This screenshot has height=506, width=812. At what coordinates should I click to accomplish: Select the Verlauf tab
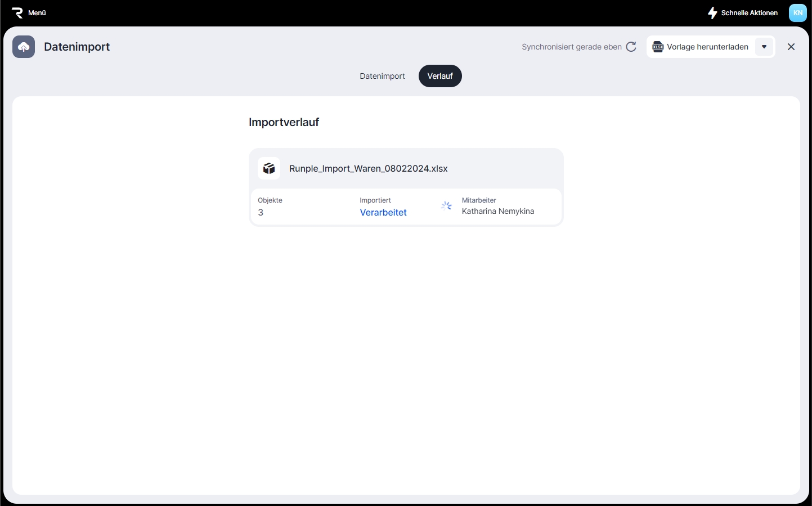coord(440,76)
